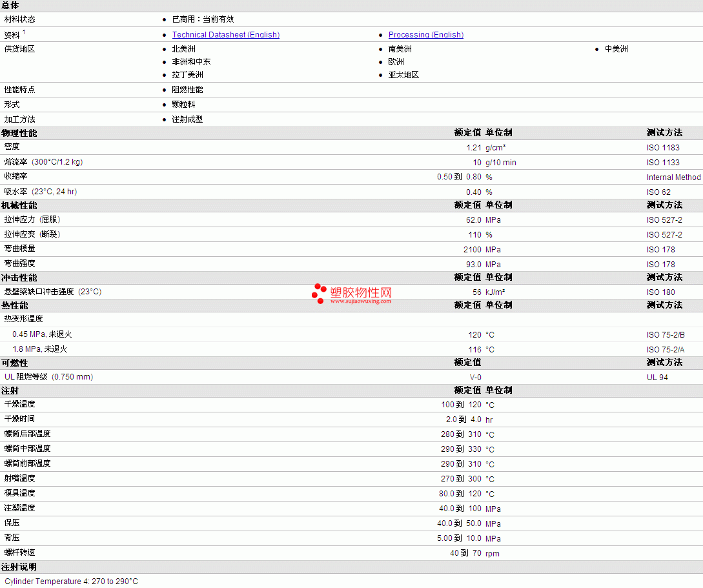Click the 射嘴温度 row label
The image size is (703, 588).
point(20,479)
